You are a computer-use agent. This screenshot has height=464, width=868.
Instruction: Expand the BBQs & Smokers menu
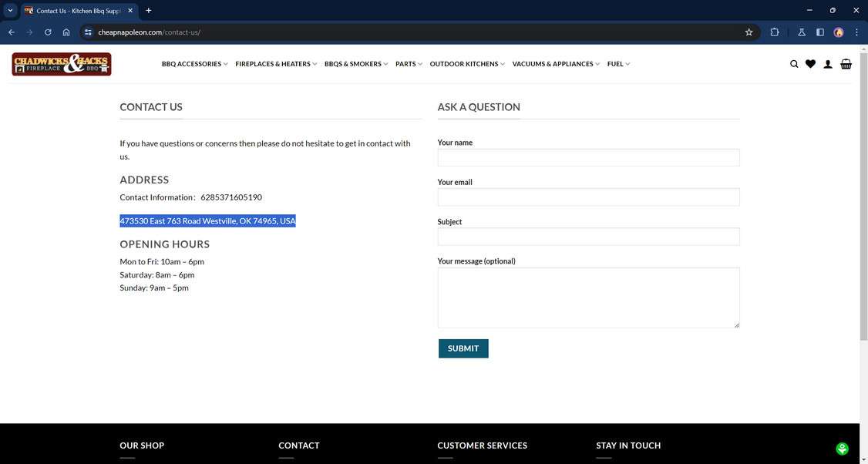[x=356, y=64]
